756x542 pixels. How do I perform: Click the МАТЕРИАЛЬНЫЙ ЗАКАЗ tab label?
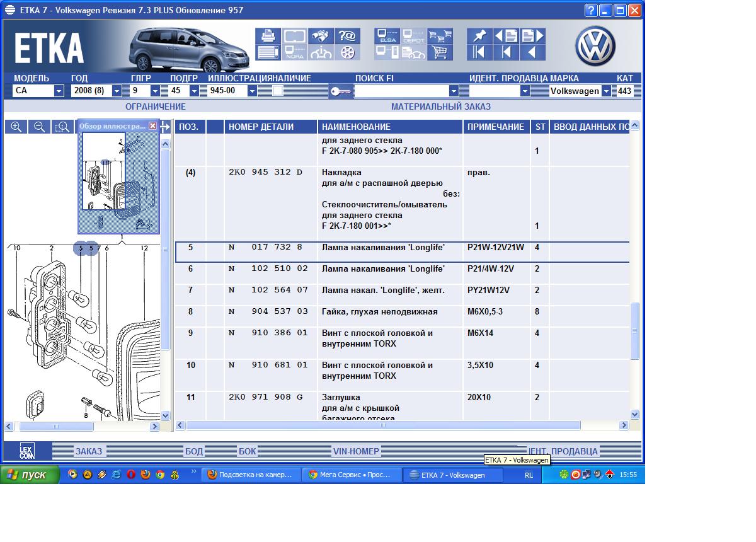[441, 107]
